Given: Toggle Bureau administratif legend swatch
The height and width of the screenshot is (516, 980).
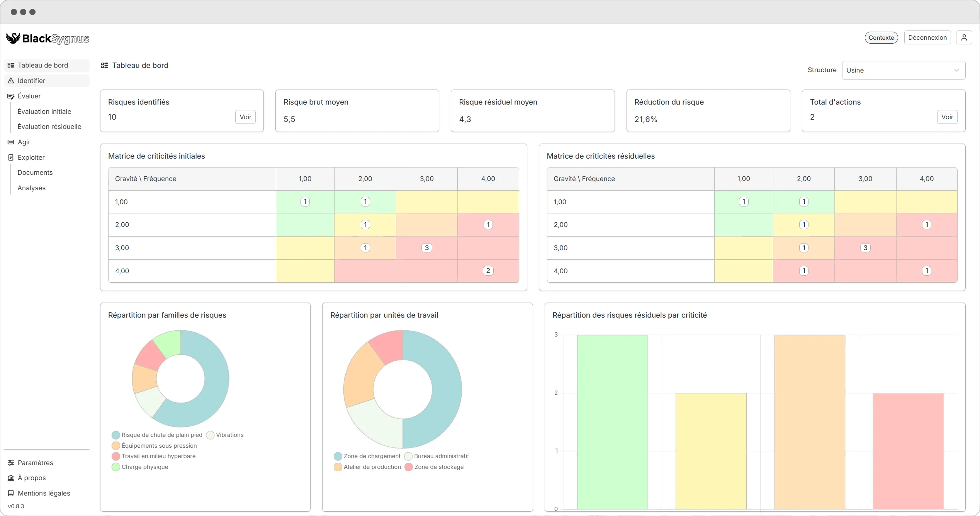Looking at the screenshot, I should point(408,456).
